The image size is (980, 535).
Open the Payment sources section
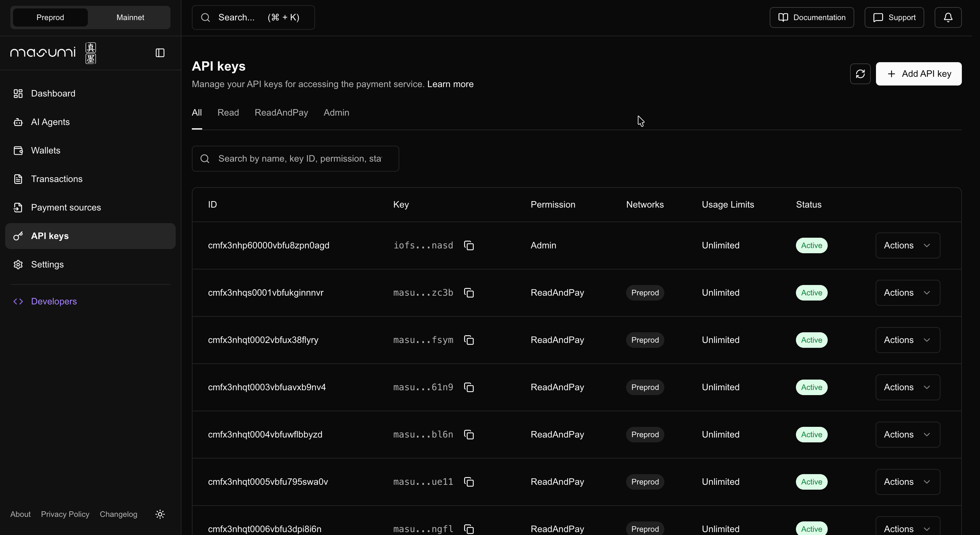pyautogui.click(x=65, y=207)
